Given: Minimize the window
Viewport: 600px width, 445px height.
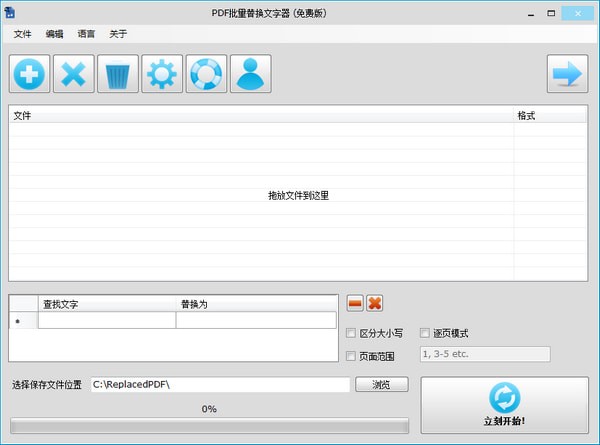Looking at the screenshot, I should (x=531, y=14).
